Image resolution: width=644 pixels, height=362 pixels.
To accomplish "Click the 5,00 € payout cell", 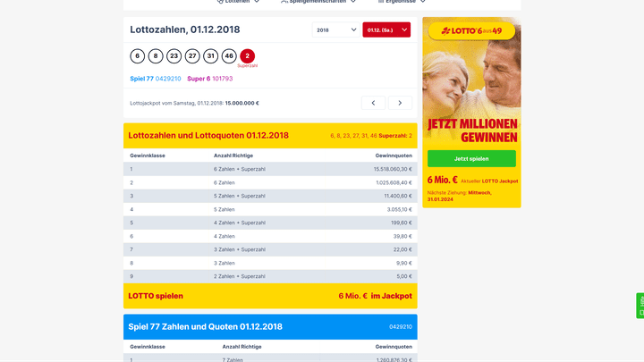I will [x=404, y=276].
